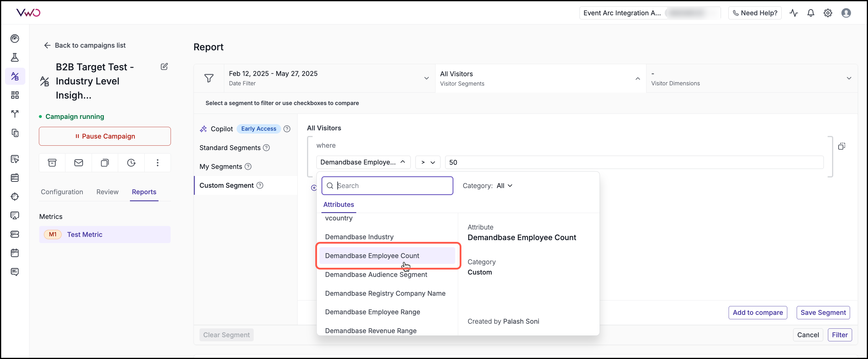Click Add to compare button
This screenshot has height=359, width=868.
coord(758,313)
